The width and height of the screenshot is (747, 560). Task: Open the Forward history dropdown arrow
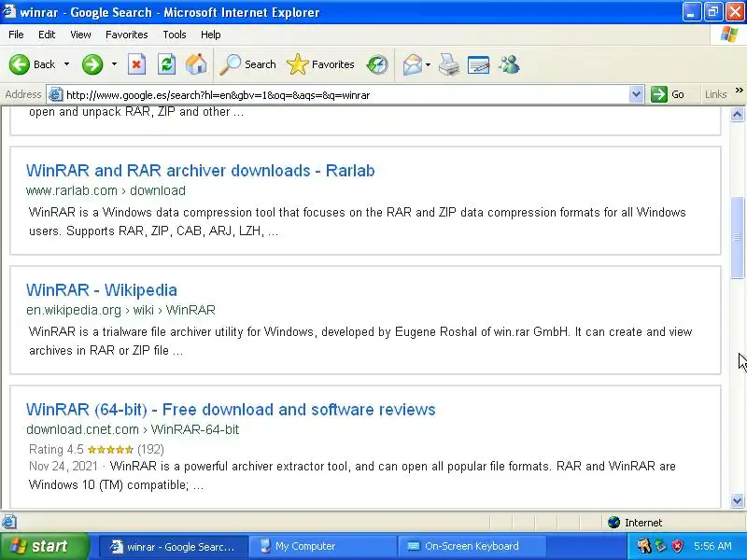click(114, 64)
